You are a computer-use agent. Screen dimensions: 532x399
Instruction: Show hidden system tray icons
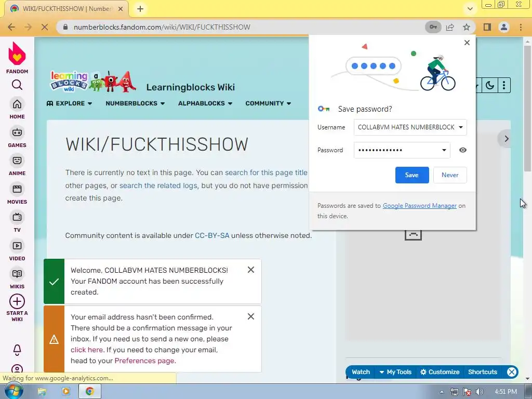point(442,392)
